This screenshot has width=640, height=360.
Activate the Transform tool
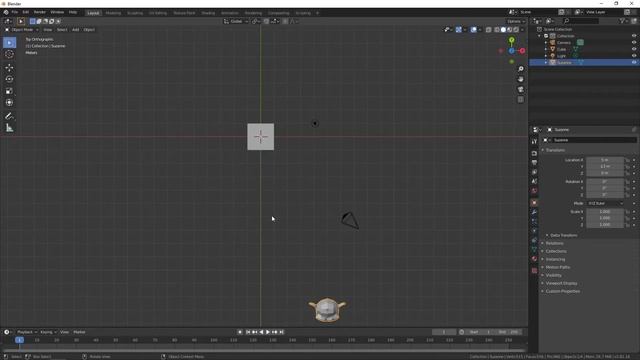tap(9, 102)
